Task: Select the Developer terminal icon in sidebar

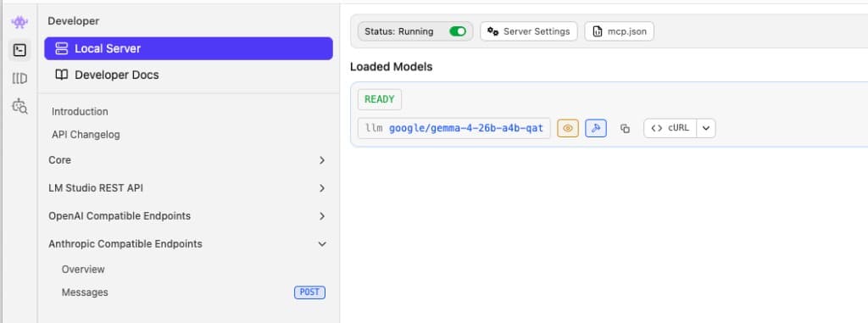Action: pyautogui.click(x=19, y=50)
